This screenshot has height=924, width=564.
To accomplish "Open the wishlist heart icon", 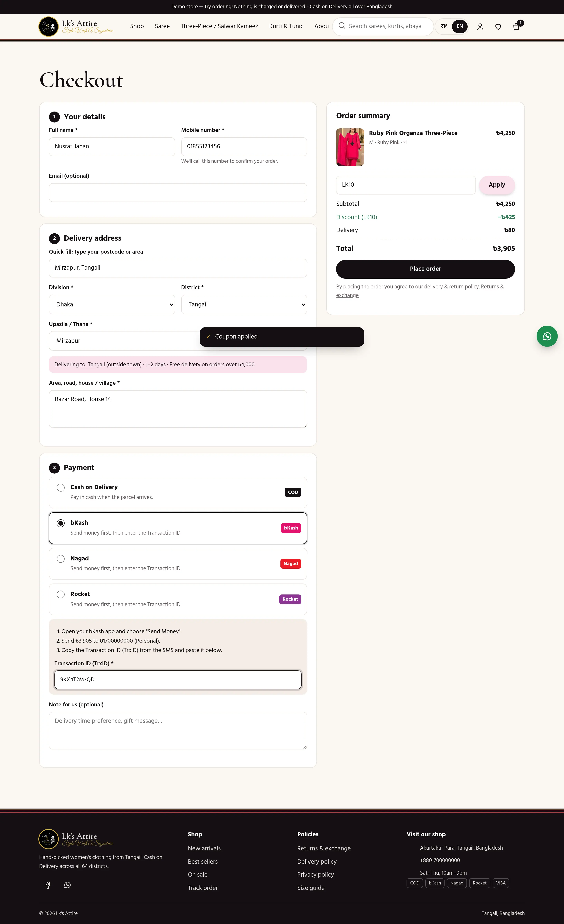I will coord(498,27).
